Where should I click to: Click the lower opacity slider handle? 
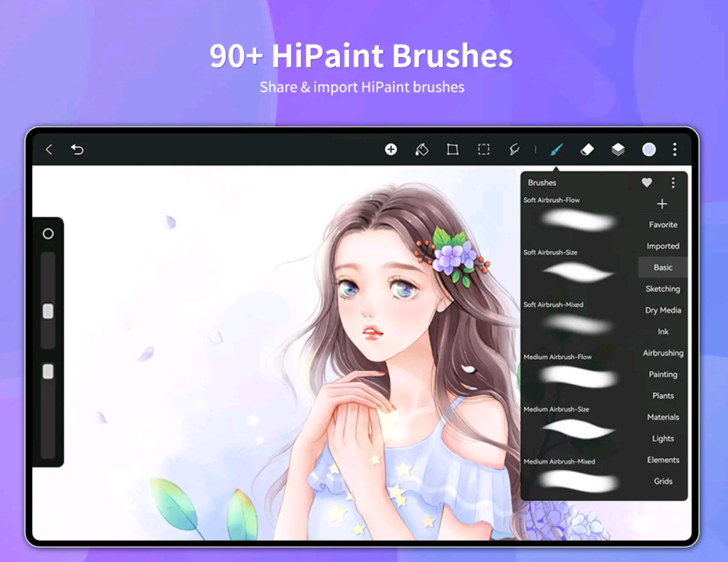[48, 372]
